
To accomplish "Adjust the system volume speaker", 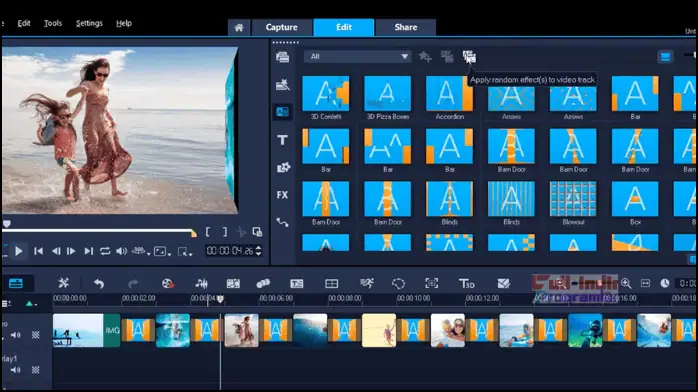I will [122, 251].
